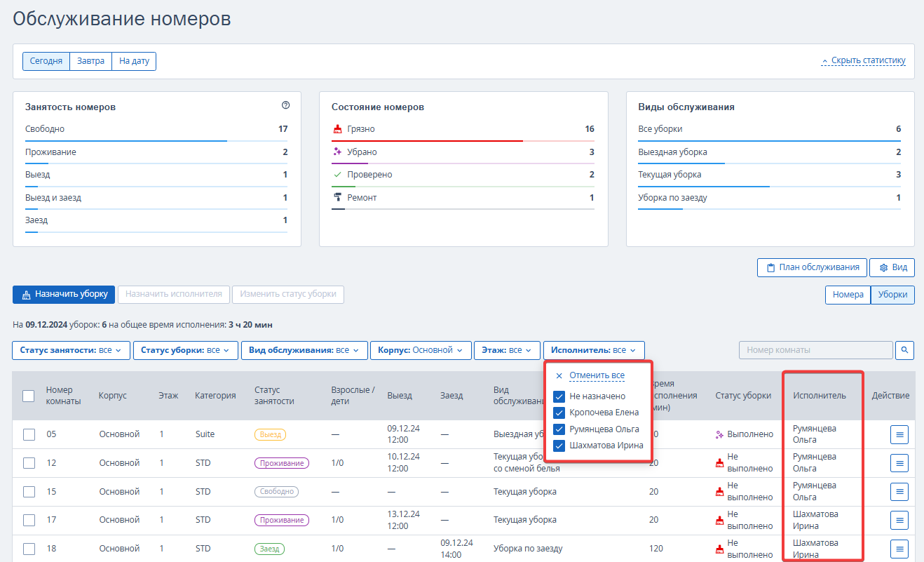This screenshot has height=562, width=924.
Task: Open action menu for room 17
Action: 899,520
